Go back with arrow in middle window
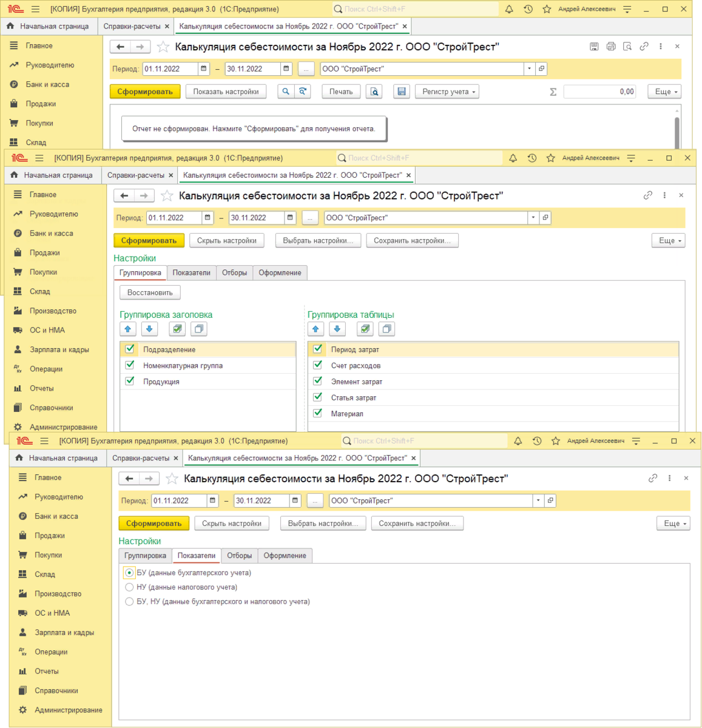702x728 pixels. point(124,195)
